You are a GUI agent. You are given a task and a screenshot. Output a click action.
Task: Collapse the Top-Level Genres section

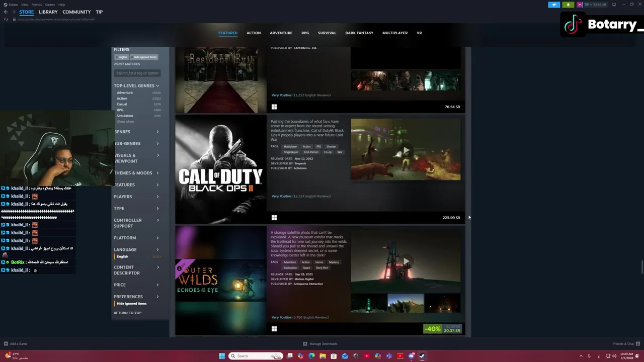coord(136,85)
